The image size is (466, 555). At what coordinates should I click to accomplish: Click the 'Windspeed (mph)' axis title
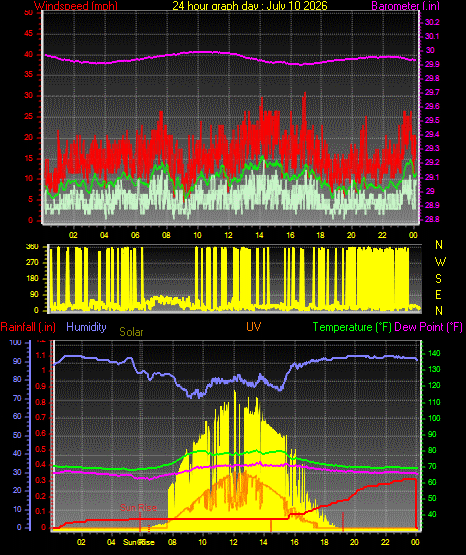pyautogui.click(x=76, y=6)
